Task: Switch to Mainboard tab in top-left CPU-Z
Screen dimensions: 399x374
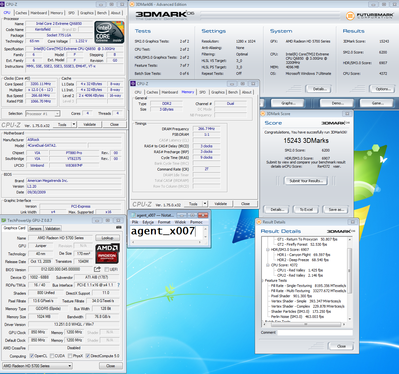Action: (39, 13)
